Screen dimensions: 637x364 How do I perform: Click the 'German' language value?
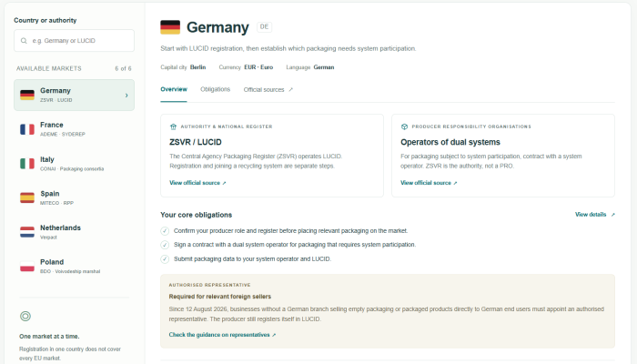coord(324,67)
